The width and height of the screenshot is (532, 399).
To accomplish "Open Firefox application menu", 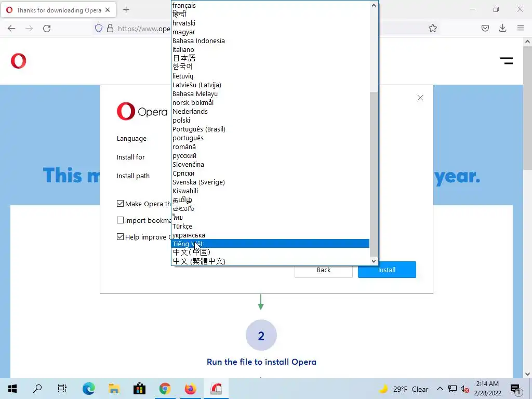I will (x=521, y=28).
